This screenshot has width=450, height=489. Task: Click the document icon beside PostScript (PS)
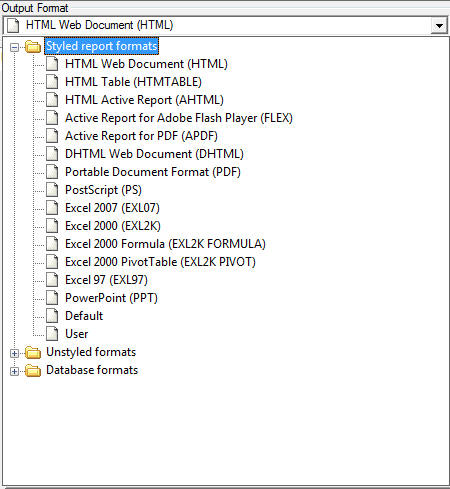(x=52, y=190)
